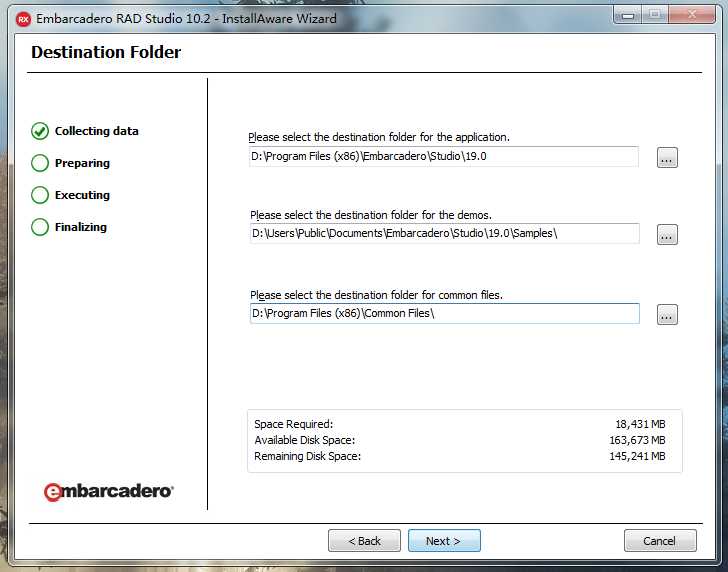Viewport: 728px width, 572px height.
Task: Close the InstallAware Wizard window
Action: pos(692,15)
